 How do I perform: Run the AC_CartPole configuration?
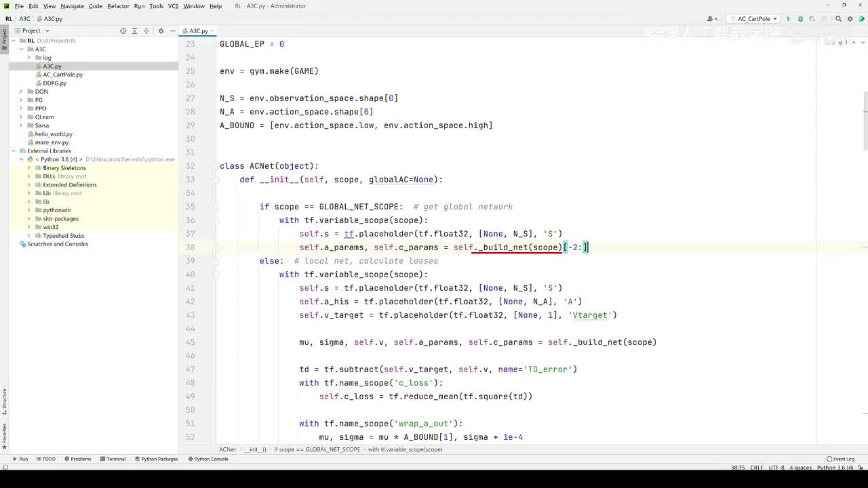[788, 19]
